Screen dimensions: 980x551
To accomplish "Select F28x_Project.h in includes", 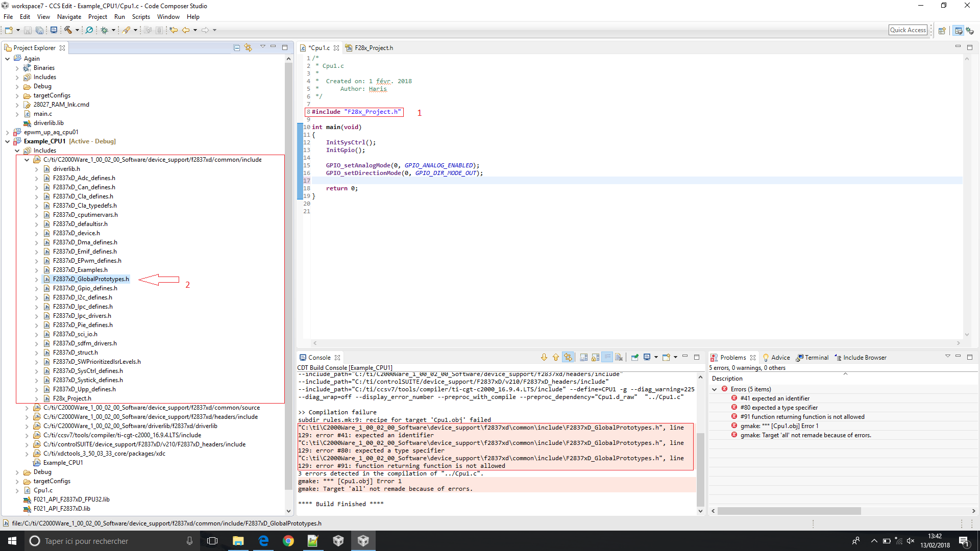I will pos(72,398).
